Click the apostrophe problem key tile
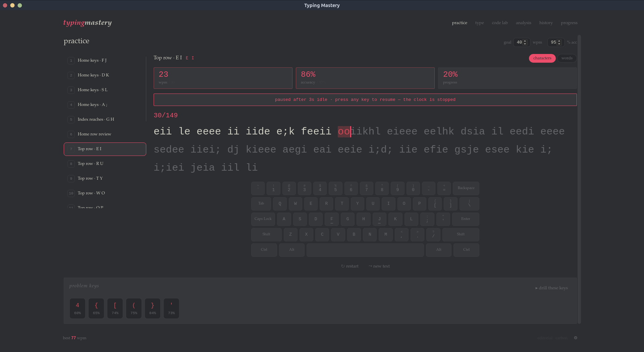This screenshot has height=352, width=644. 171,308
